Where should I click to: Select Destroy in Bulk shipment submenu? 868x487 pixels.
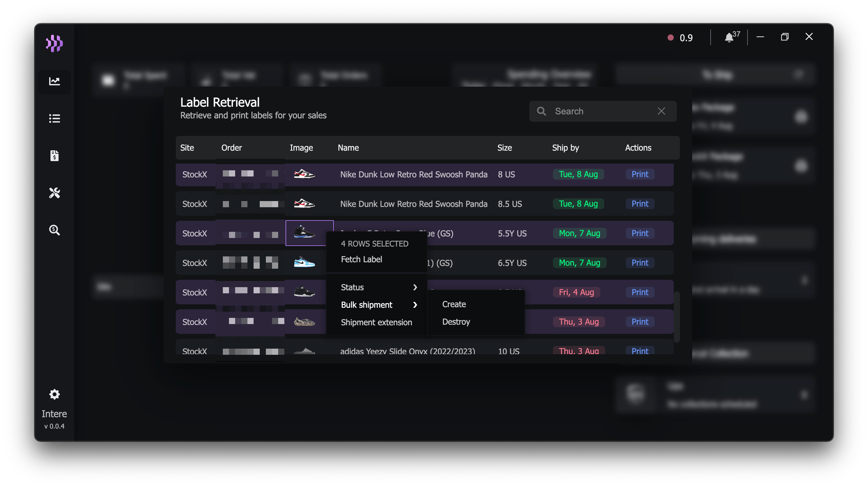456,322
